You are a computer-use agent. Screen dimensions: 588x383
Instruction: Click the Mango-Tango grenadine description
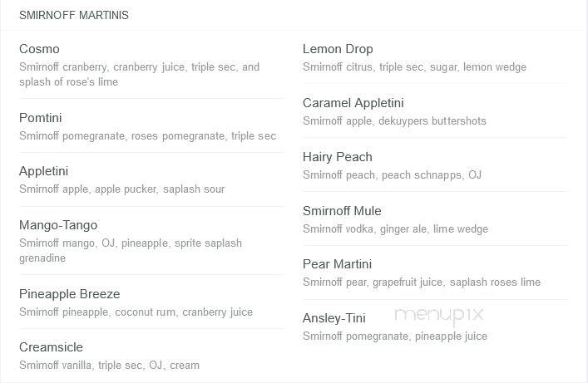(x=130, y=250)
